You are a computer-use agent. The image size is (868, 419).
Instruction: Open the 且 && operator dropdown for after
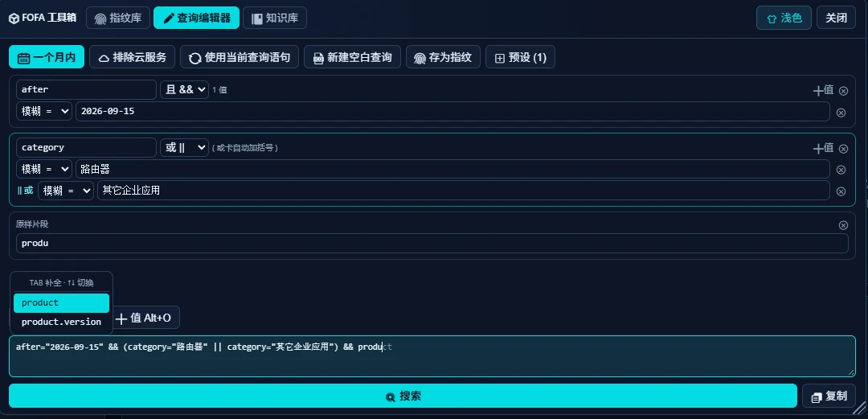pos(184,89)
